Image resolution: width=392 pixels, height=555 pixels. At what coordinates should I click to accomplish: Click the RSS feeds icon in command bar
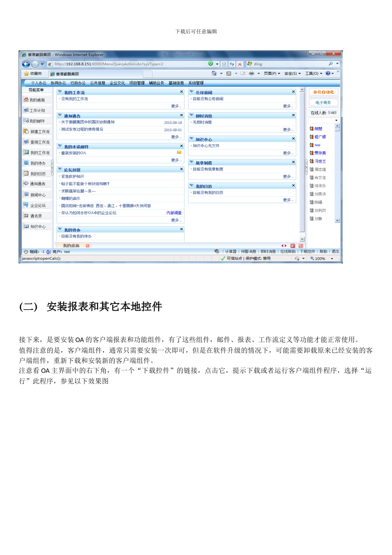click(x=229, y=74)
